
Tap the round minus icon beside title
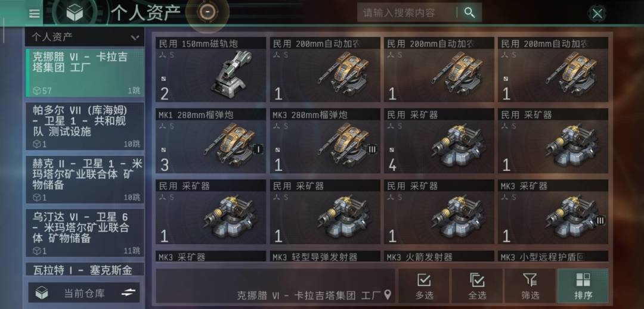(207, 12)
